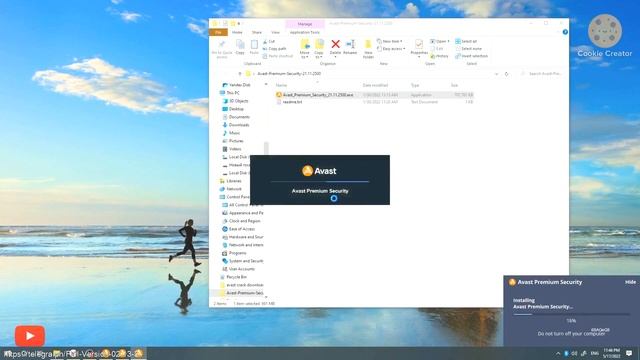The image size is (640, 360).
Task: Sort files by Date modified column
Action: [375, 85]
